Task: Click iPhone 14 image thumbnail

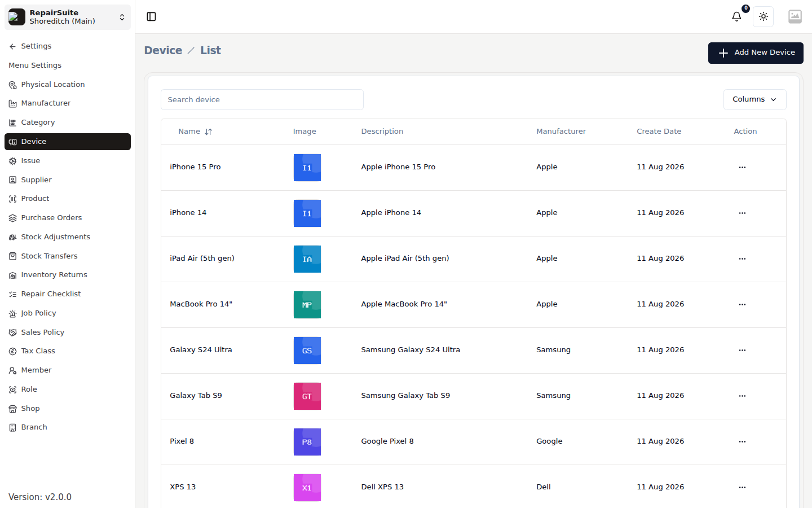Action: [307, 213]
